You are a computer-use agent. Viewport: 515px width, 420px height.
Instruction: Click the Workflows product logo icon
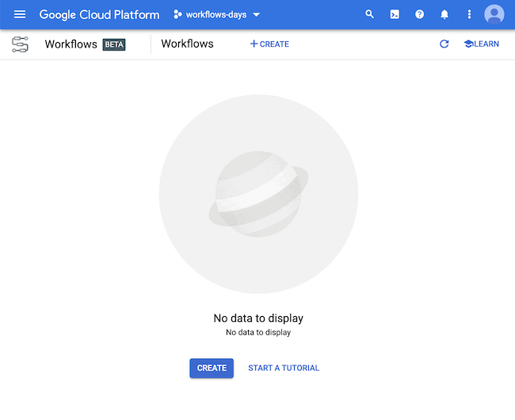pos(20,44)
